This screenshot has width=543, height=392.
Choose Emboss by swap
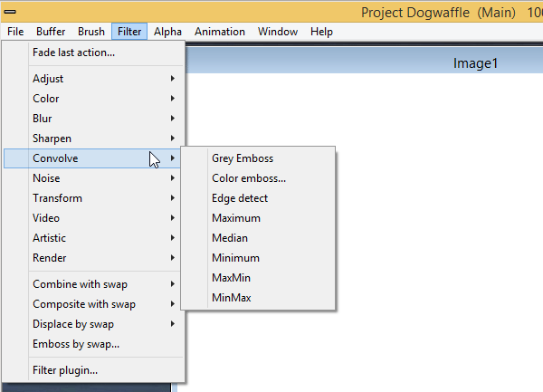(93, 344)
